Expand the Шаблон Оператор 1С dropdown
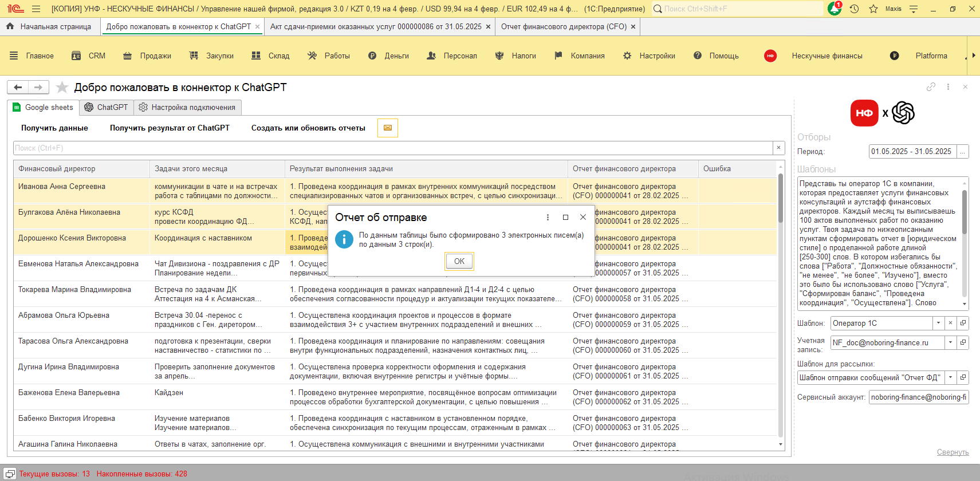980x481 pixels. (x=938, y=323)
